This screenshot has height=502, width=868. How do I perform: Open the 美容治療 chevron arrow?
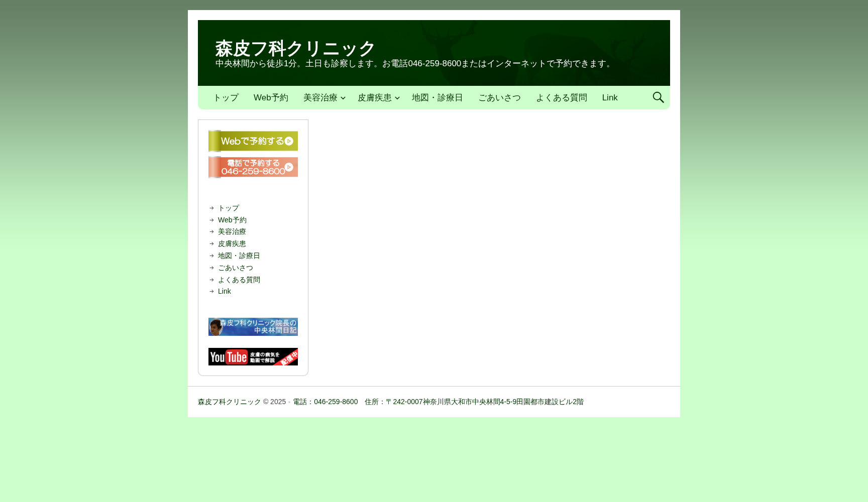344,98
